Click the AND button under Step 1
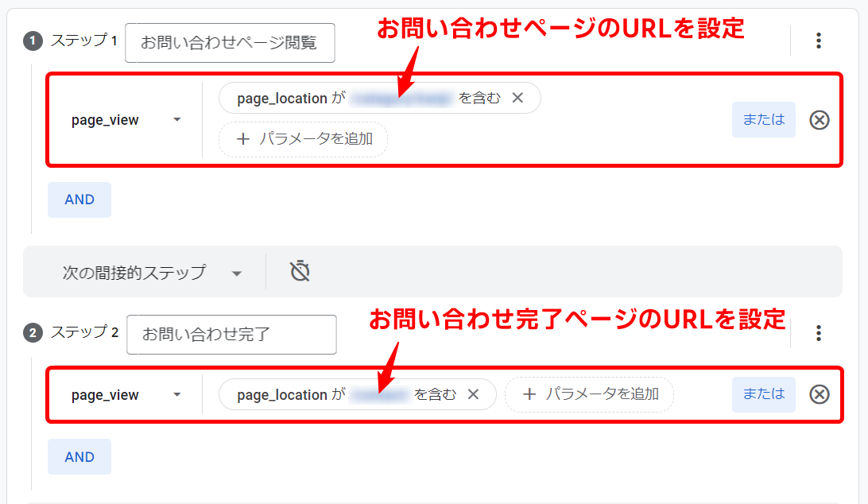Viewport: 868px width, 504px height. tap(79, 200)
